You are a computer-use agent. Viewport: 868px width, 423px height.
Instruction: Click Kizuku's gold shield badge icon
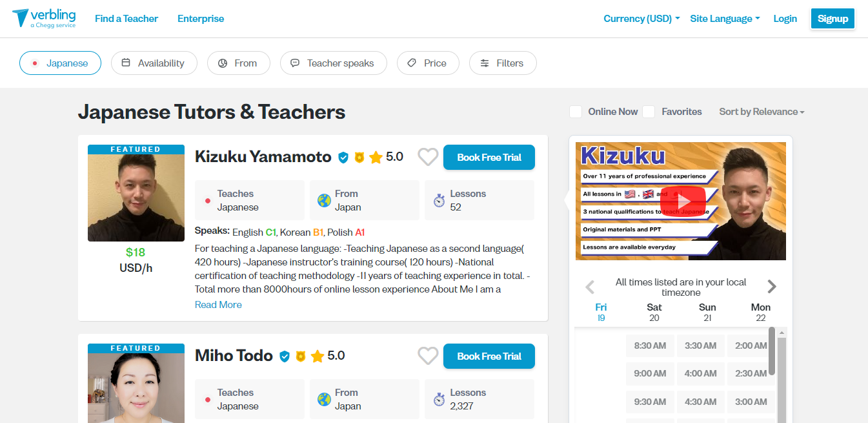(x=359, y=157)
